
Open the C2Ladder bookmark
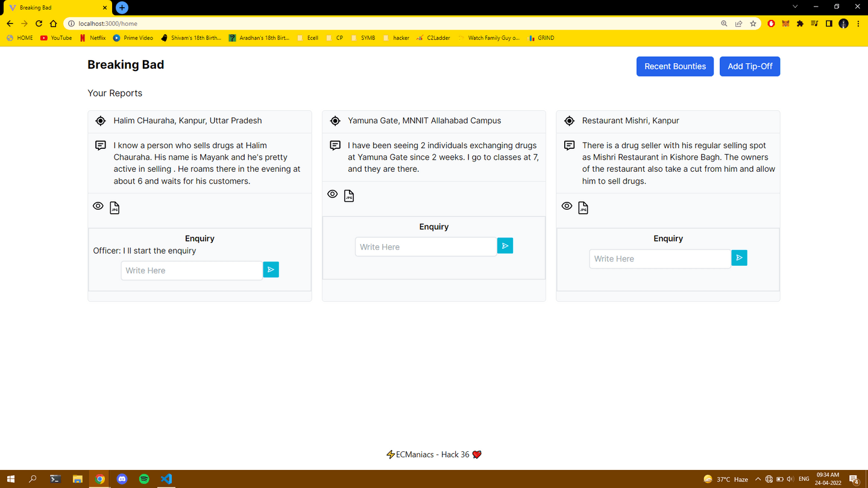pos(433,38)
